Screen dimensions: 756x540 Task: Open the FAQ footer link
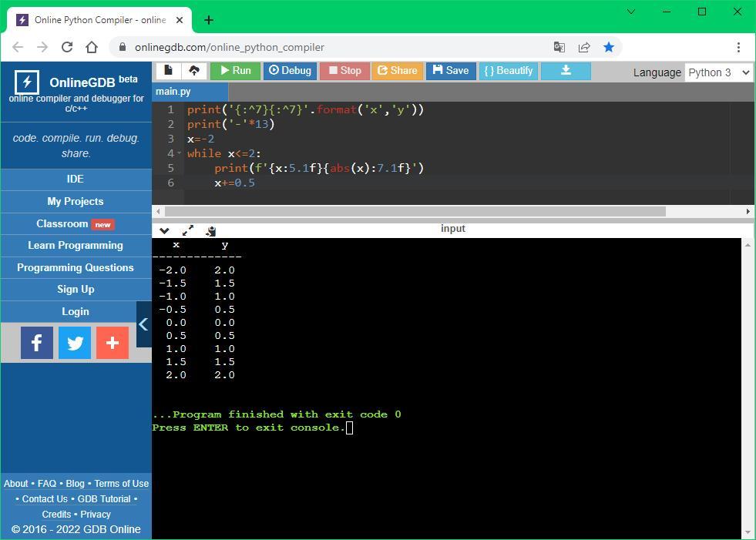coord(47,484)
